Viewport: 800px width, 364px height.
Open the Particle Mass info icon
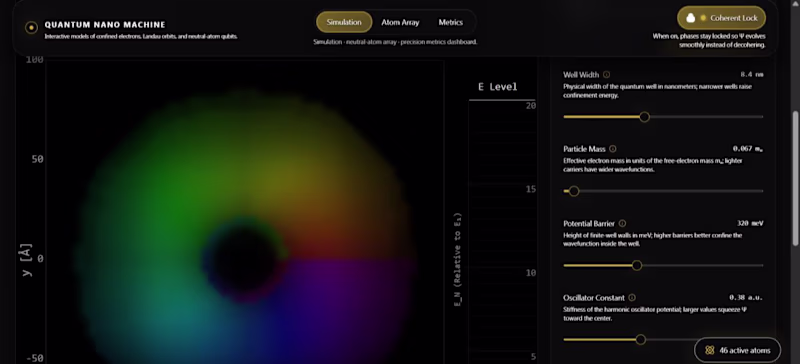(613, 149)
